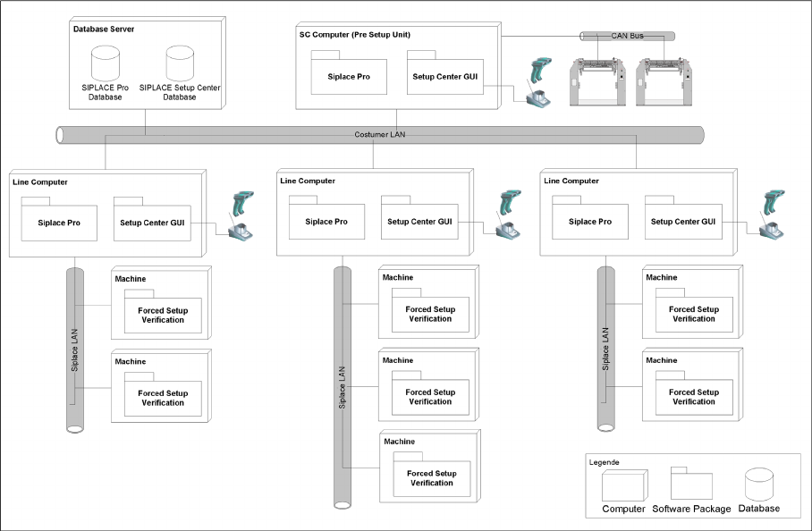812x531 pixels.
Task: Select Setup Center GUI in rightmost Line Computer
Action: click(x=683, y=217)
